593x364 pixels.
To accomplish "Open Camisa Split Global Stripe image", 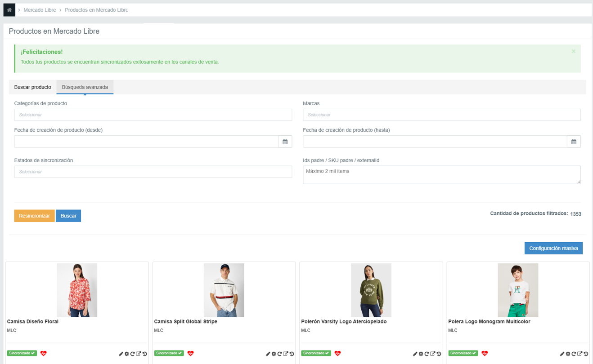I will coord(224,290).
